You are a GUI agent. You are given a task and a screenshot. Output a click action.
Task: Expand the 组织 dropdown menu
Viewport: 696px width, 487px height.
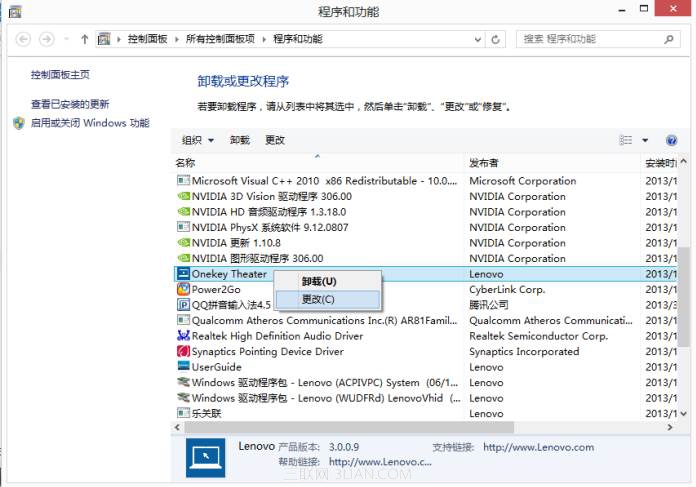coord(197,140)
